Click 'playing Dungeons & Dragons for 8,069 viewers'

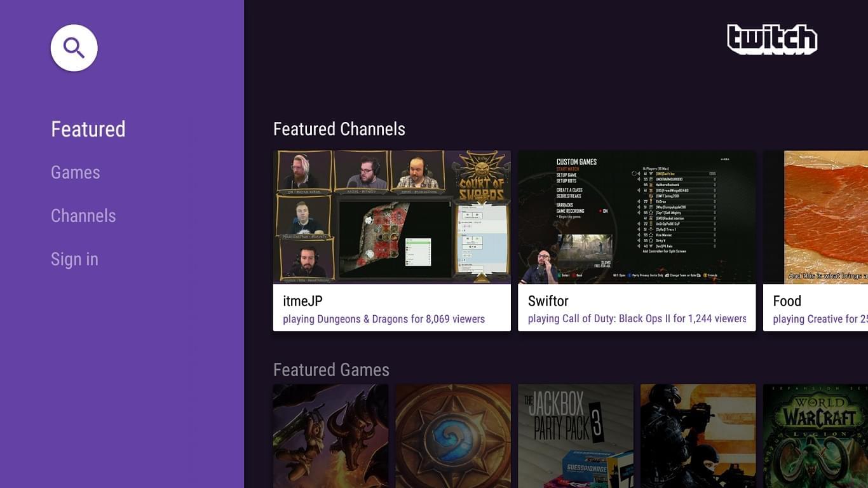[x=384, y=319]
